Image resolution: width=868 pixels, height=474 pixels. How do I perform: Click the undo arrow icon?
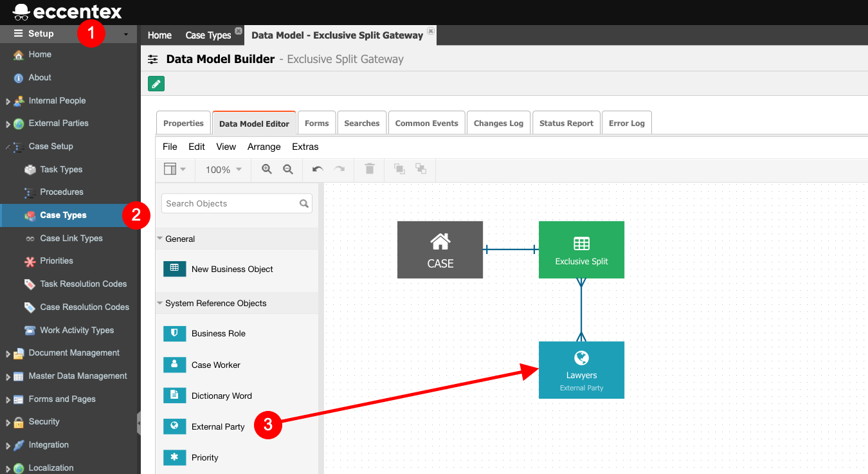tap(318, 169)
